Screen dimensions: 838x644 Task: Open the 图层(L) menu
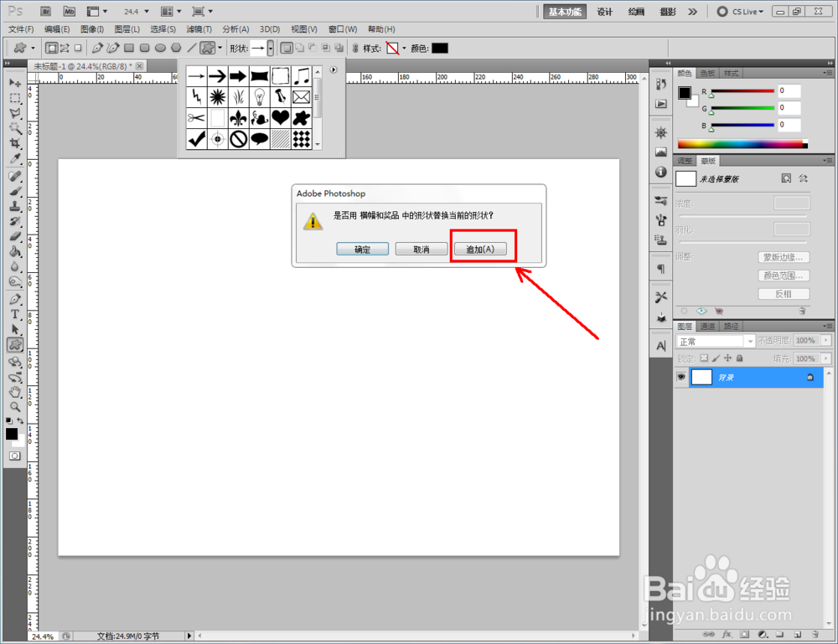point(127,28)
